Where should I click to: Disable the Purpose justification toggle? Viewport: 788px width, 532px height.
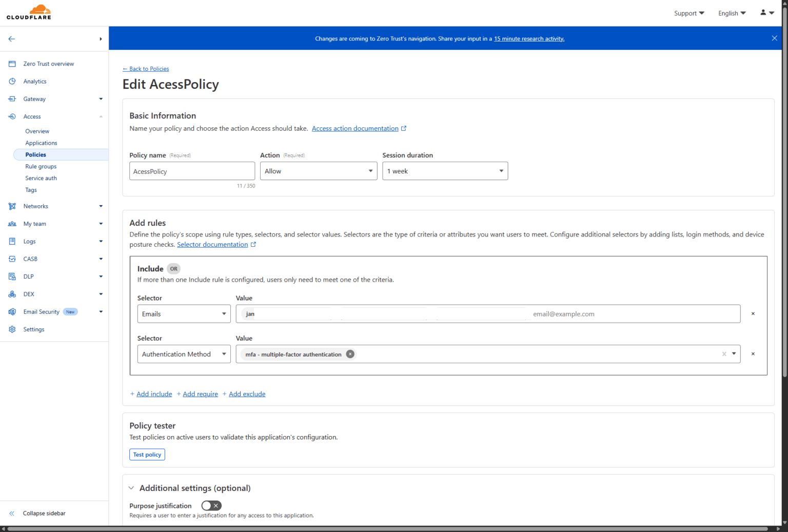pyautogui.click(x=211, y=505)
